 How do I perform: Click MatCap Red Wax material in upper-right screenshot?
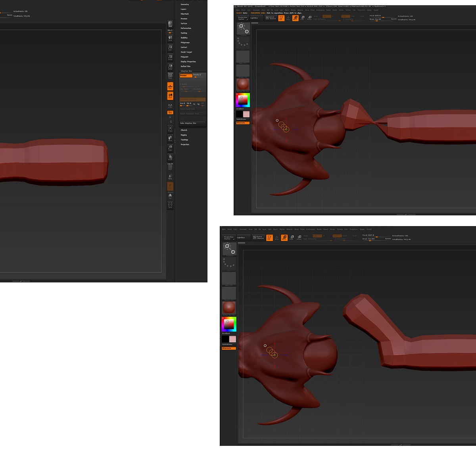tap(243, 85)
